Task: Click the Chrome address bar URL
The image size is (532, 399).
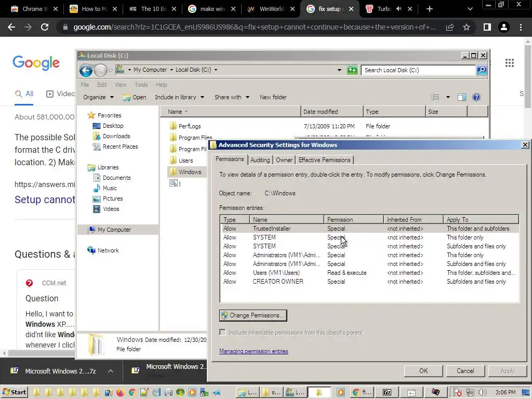Action: [255, 27]
